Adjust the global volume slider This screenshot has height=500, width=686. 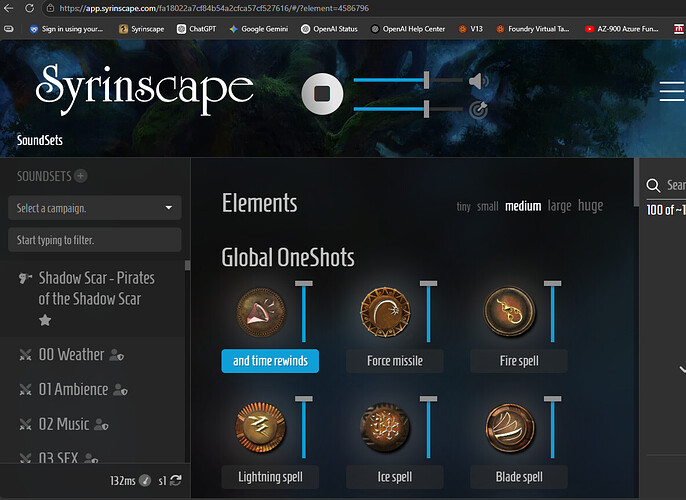408,80
